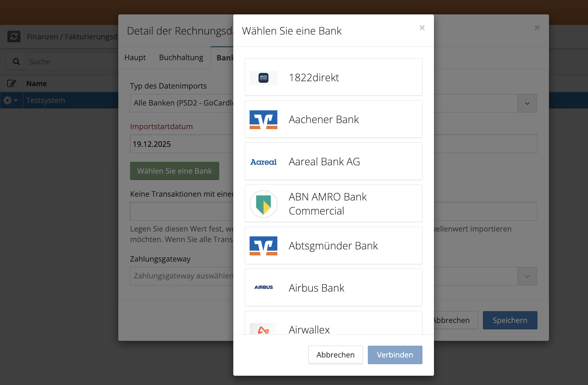The width and height of the screenshot is (588, 385).
Task: Open the gear menu for Testsystem row
Action: pyautogui.click(x=11, y=100)
